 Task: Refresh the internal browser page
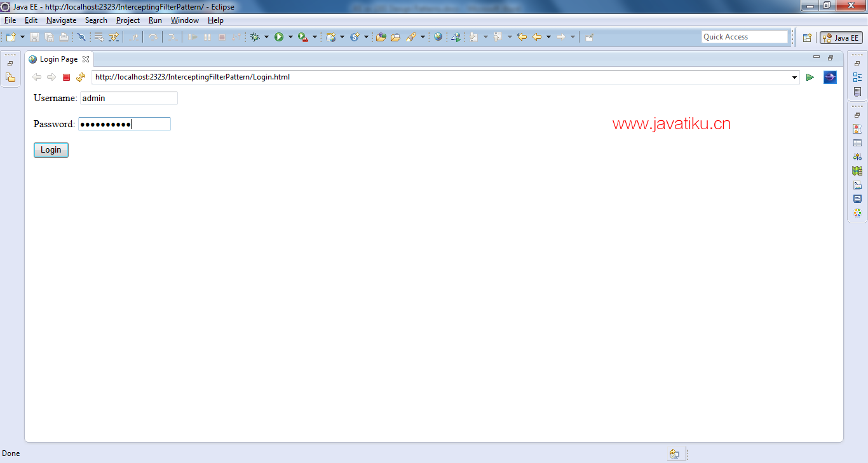[80, 78]
